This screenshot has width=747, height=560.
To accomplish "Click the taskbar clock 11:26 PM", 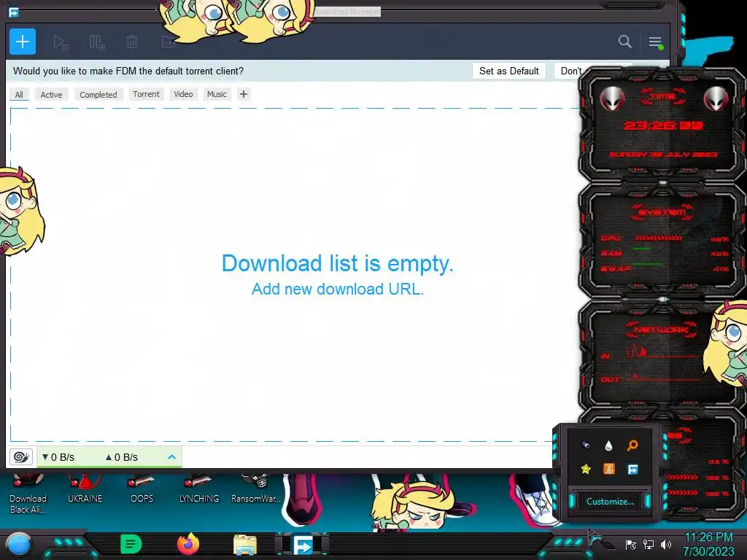I will 708,537.
